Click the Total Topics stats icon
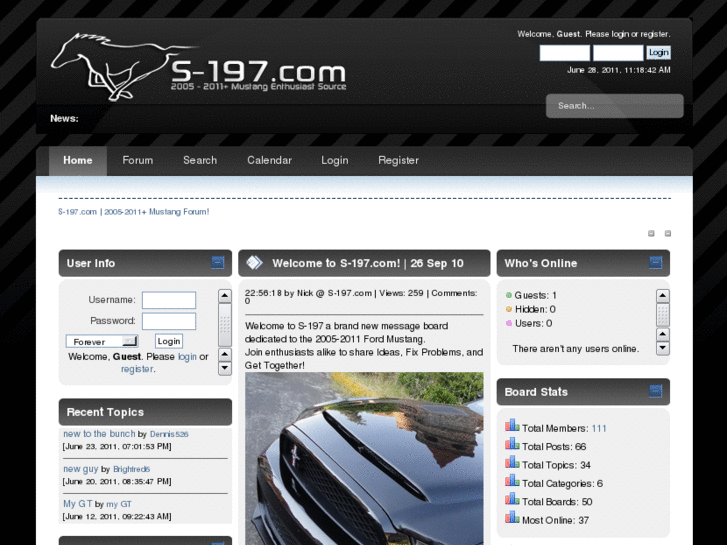The image size is (727, 545). click(x=512, y=462)
